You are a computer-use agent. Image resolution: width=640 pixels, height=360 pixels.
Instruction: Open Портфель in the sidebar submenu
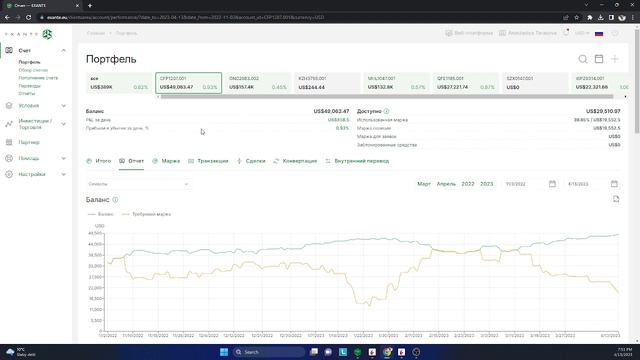pyautogui.click(x=29, y=62)
